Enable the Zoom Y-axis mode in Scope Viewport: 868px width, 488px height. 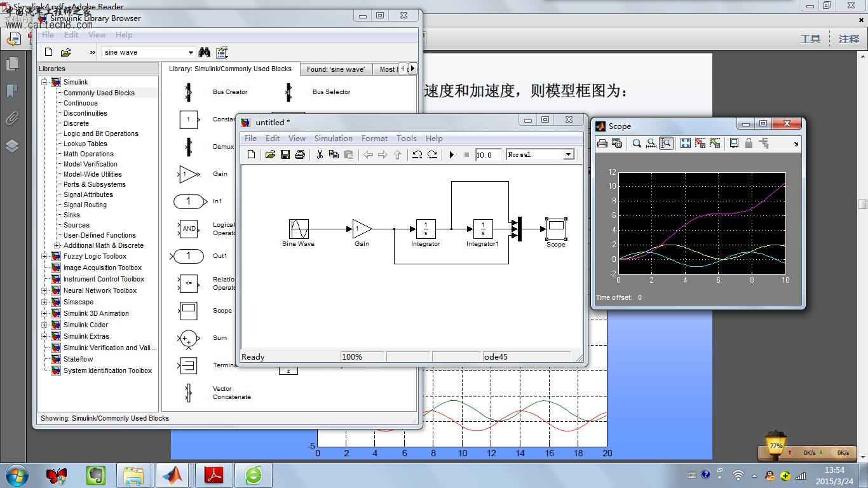click(x=666, y=143)
